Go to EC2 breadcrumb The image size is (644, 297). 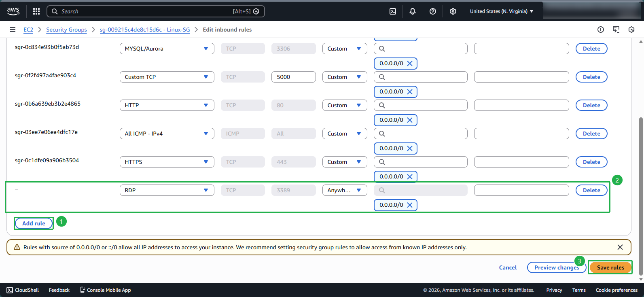(x=28, y=30)
